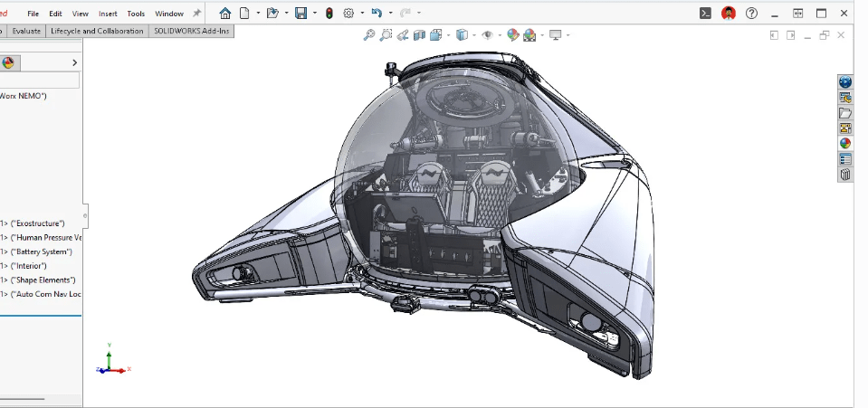Open dropdown arrow next to Redo
The width and height of the screenshot is (868, 408).
[x=418, y=14]
